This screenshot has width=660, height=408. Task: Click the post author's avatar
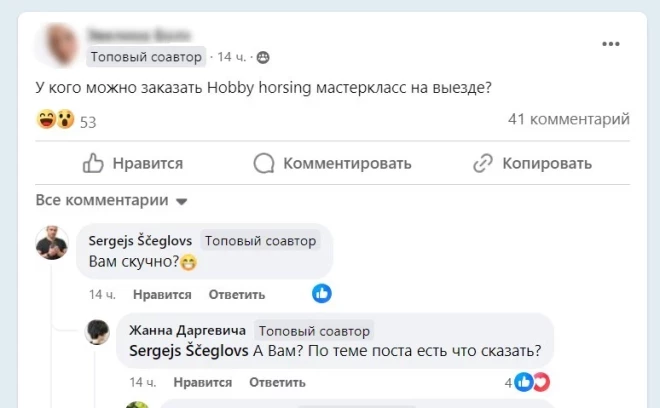click(58, 44)
